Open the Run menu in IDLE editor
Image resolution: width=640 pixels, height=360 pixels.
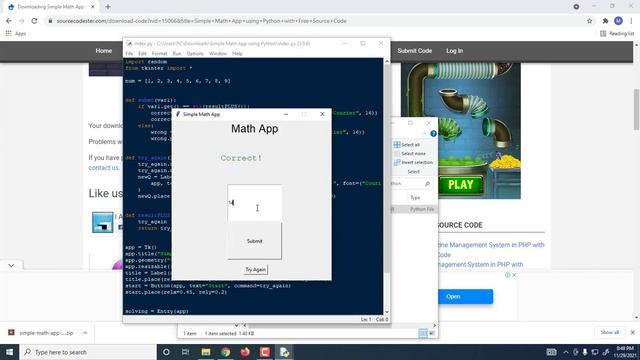coord(177,53)
